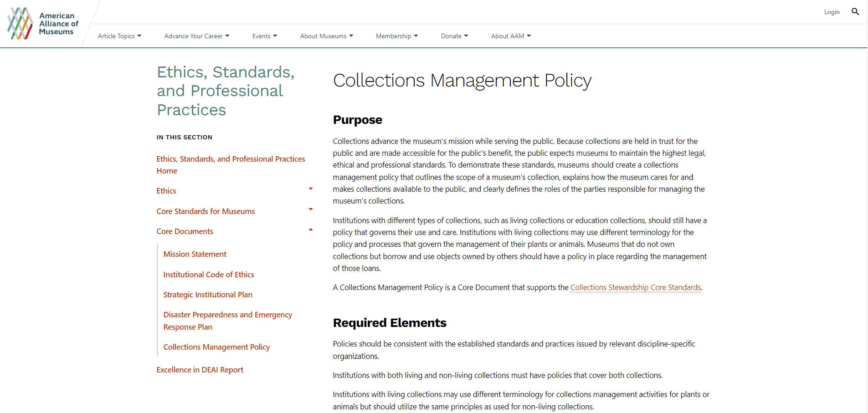Open the About Museums menu
Image resolution: width=868 pixels, height=413 pixels.
327,36
